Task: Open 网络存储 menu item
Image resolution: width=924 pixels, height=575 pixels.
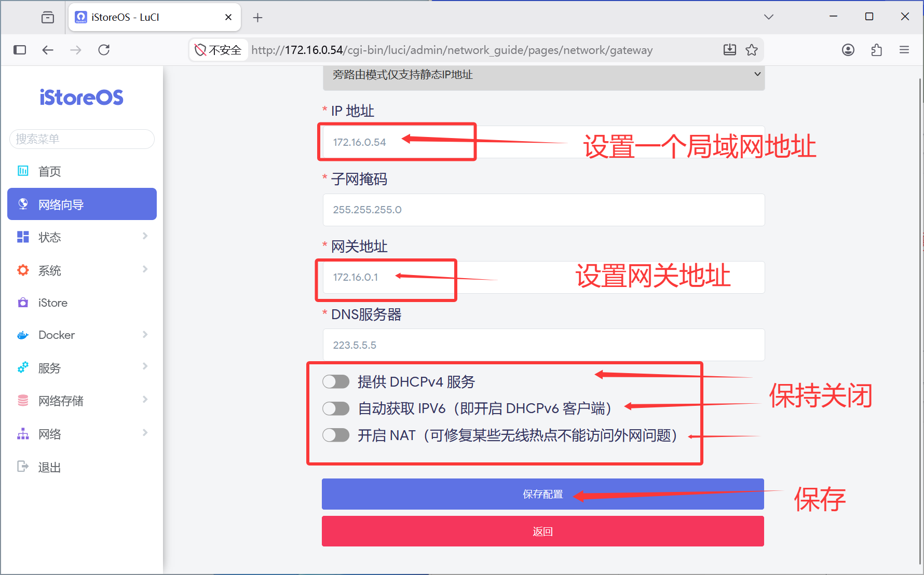Action: click(x=82, y=401)
